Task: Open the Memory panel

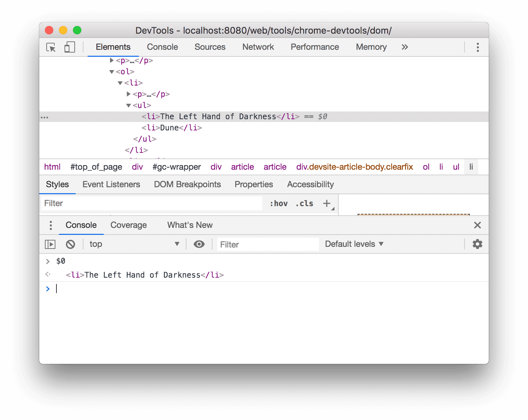Action: point(371,47)
